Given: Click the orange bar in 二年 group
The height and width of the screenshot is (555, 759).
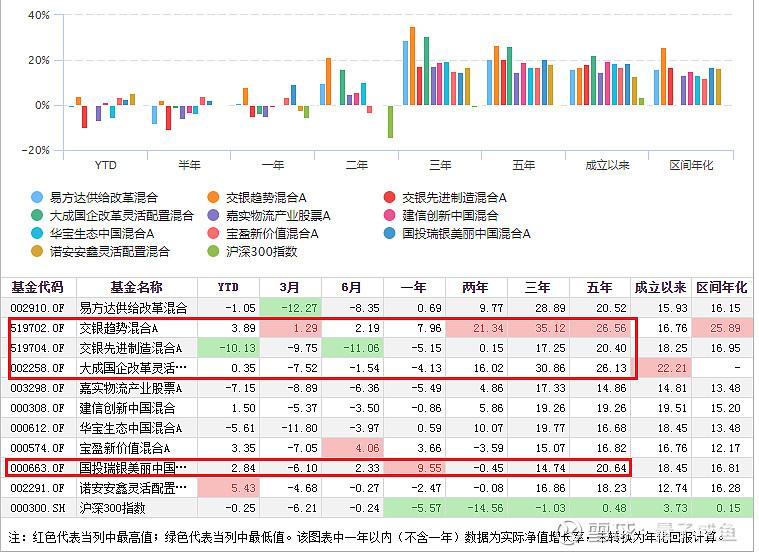Looking at the screenshot, I should click(329, 81).
